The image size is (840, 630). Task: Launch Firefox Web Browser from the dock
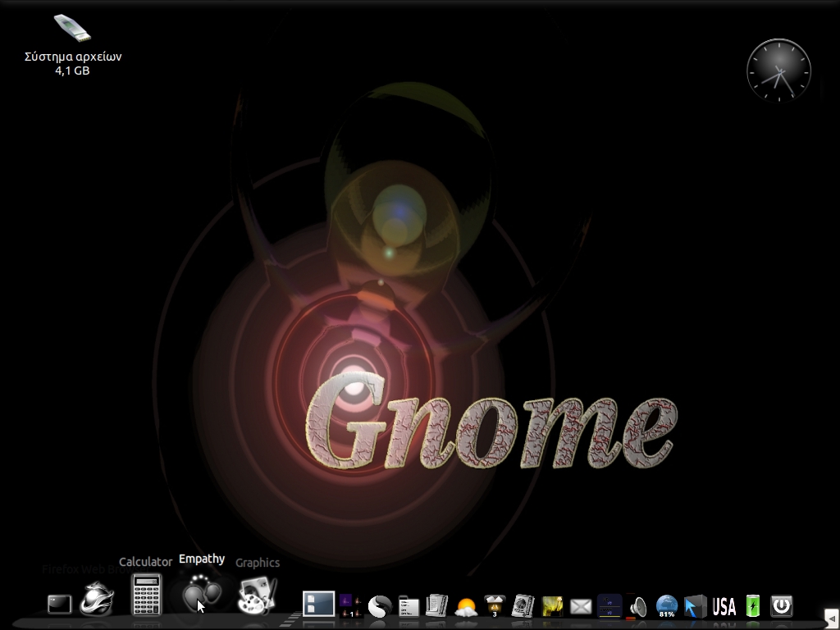[97, 599]
